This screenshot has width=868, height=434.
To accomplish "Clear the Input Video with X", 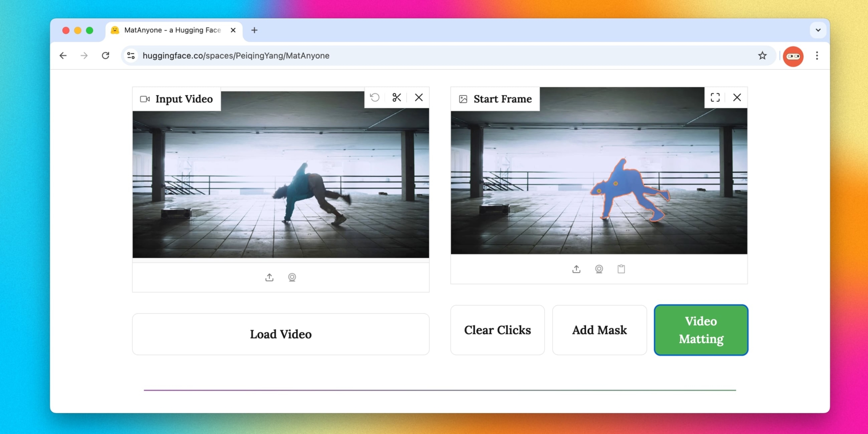I will pyautogui.click(x=419, y=98).
